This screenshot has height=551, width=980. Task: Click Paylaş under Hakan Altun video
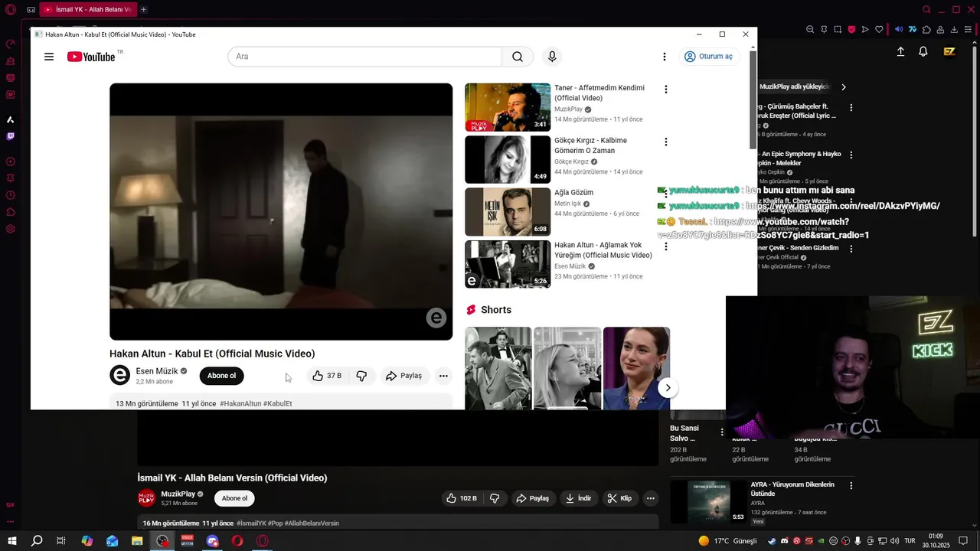403,376
